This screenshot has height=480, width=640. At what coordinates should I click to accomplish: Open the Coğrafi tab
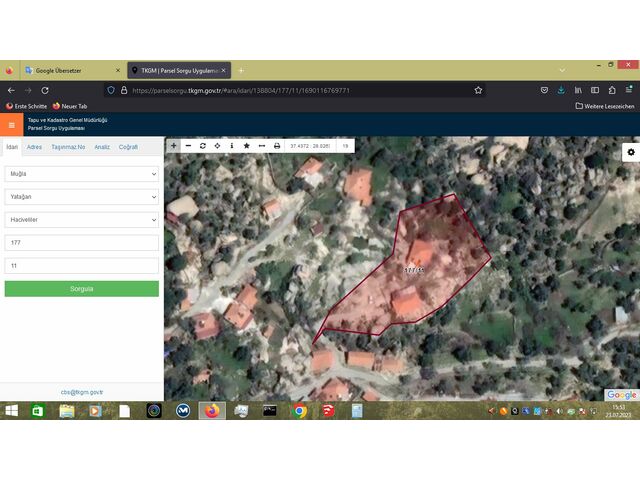click(128, 147)
